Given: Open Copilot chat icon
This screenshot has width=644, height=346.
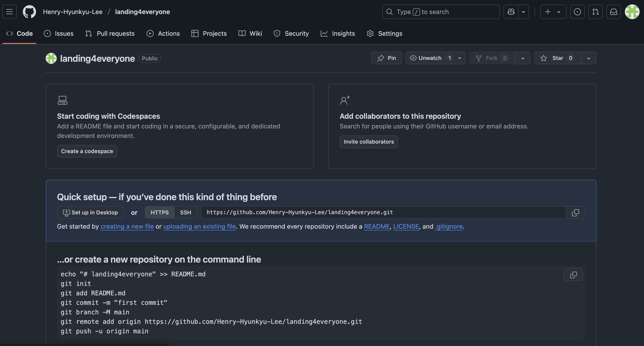Looking at the screenshot, I should tap(511, 12).
